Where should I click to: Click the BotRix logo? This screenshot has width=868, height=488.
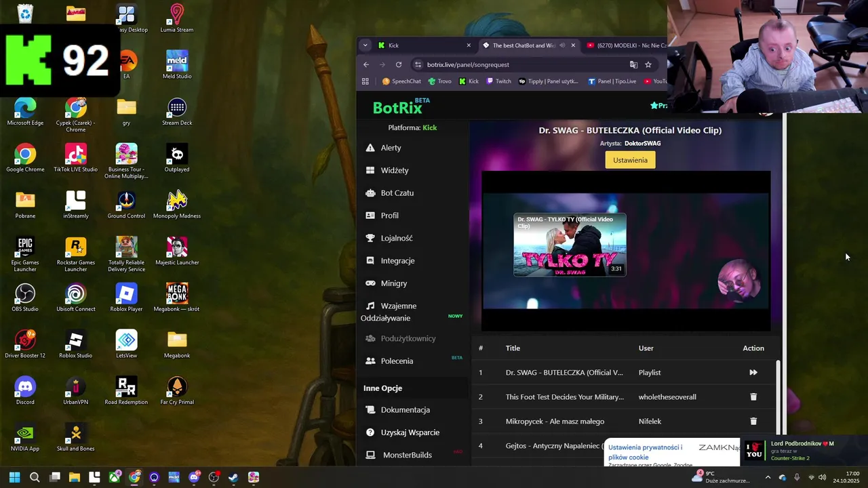tap(397, 107)
